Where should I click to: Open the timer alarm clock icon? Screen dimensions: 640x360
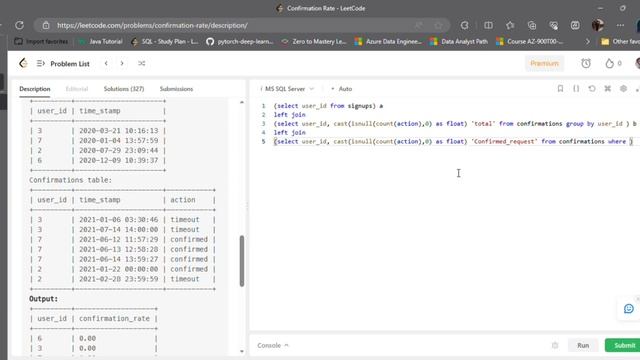[586, 63]
